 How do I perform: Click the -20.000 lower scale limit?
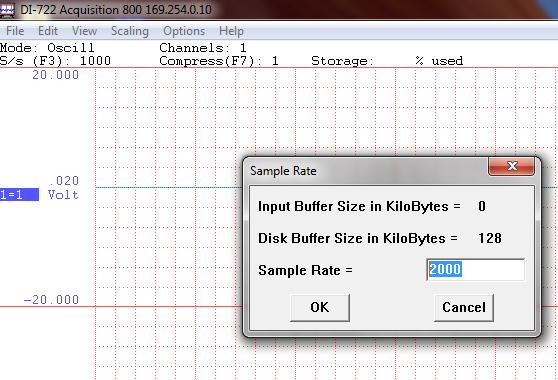click(x=51, y=300)
